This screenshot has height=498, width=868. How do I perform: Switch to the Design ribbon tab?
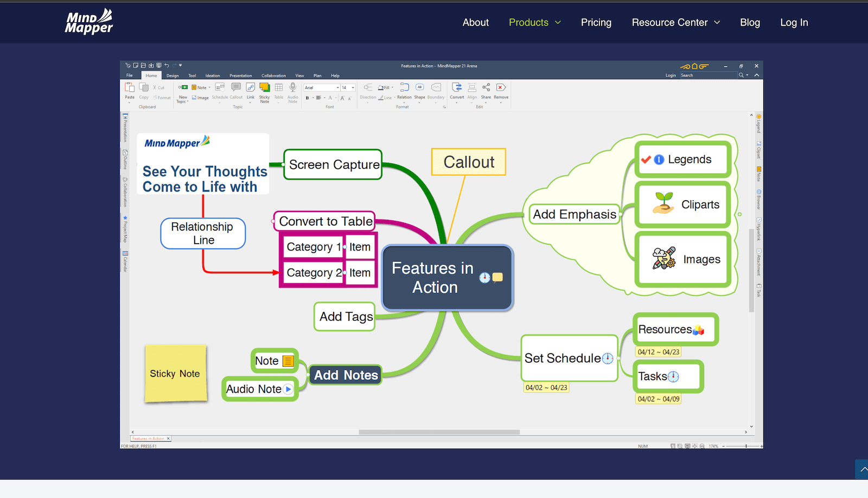(173, 75)
